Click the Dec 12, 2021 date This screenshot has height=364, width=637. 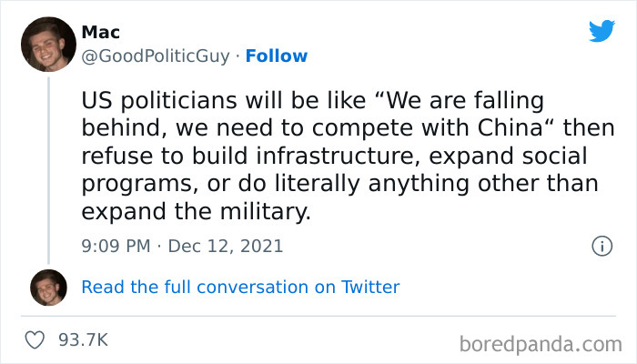(227, 246)
